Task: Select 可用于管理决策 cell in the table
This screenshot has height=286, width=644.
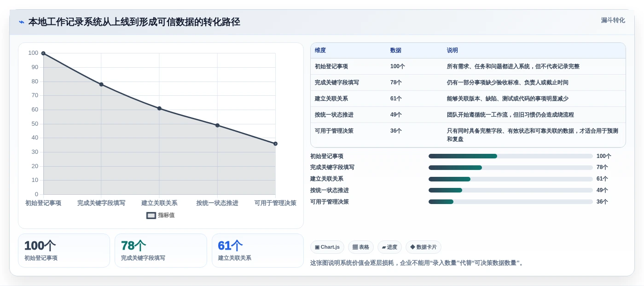Action: [334, 131]
